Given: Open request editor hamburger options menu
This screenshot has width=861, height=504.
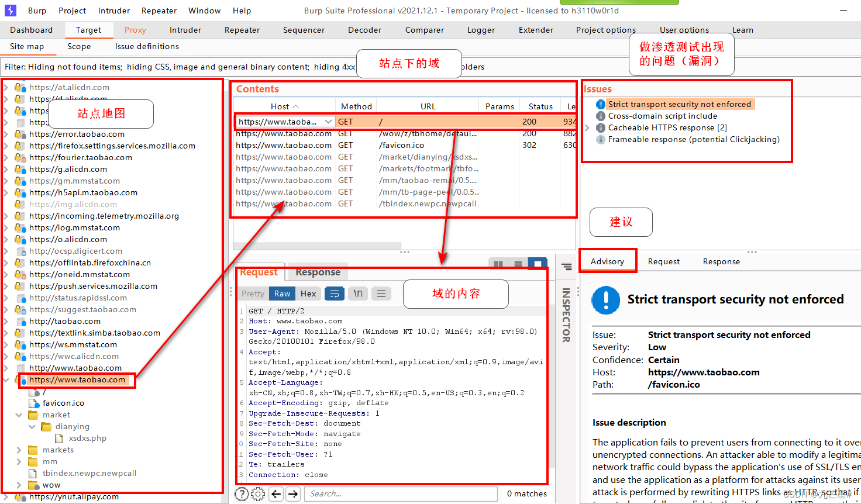Looking at the screenshot, I should tap(381, 294).
